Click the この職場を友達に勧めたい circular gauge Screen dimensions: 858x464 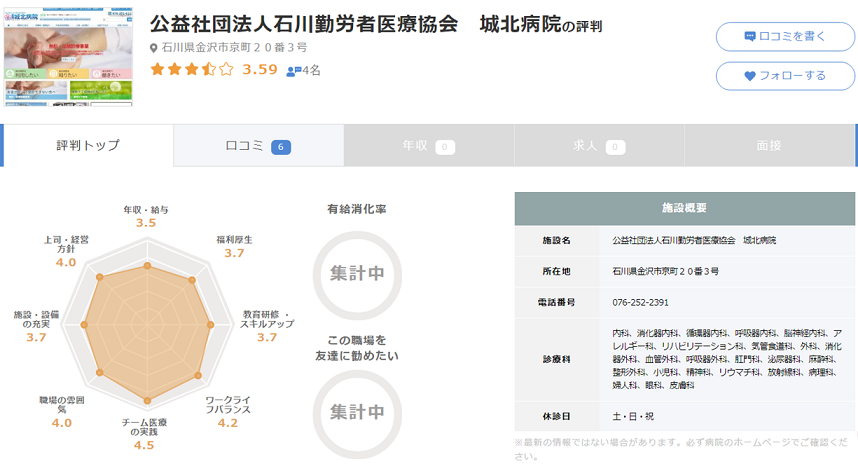click(x=357, y=411)
